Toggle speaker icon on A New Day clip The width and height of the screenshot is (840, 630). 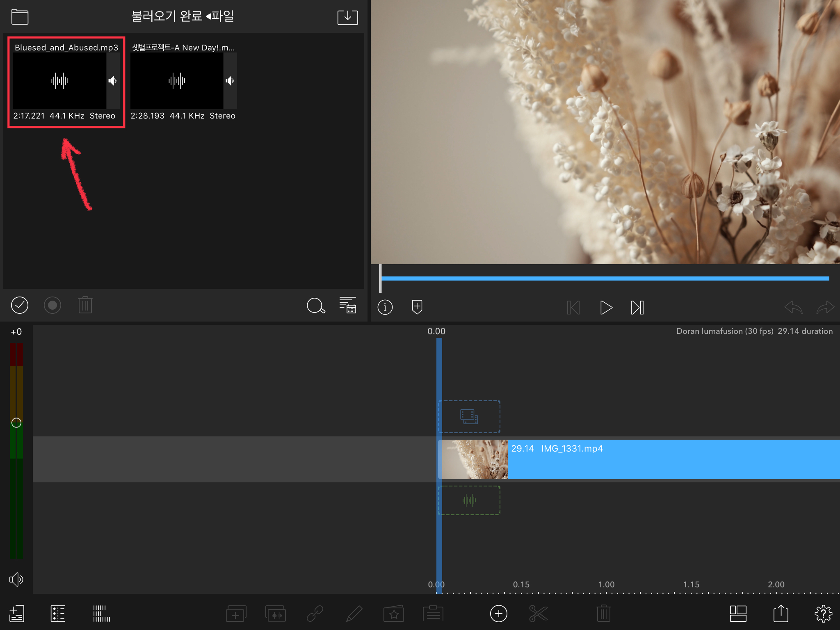tap(230, 81)
